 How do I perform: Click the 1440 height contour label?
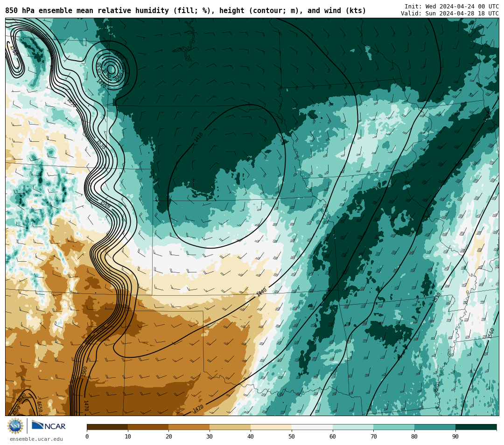tap(262, 292)
